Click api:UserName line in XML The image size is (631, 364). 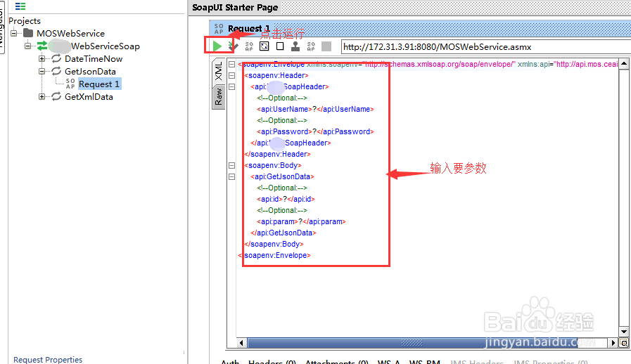tap(315, 109)
